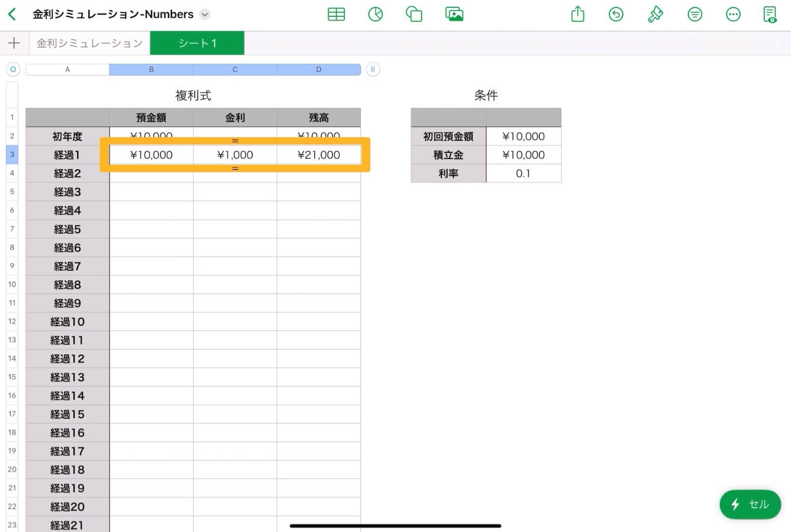Add a new sheet with the plus button
The width and height of the screenshot is (791, 532).
[x=14, y=43]
